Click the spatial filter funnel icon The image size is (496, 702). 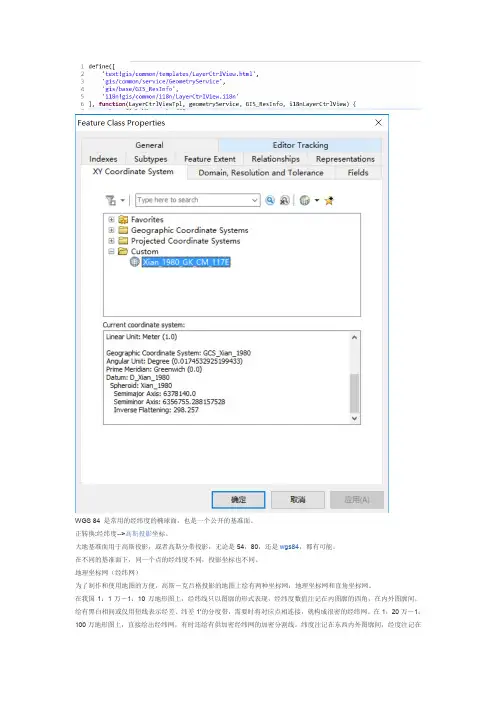[111, 200]
